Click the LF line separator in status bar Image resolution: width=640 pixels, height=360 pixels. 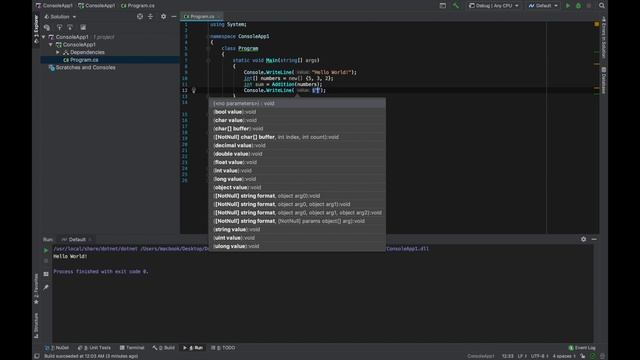[x=521, y=356]
